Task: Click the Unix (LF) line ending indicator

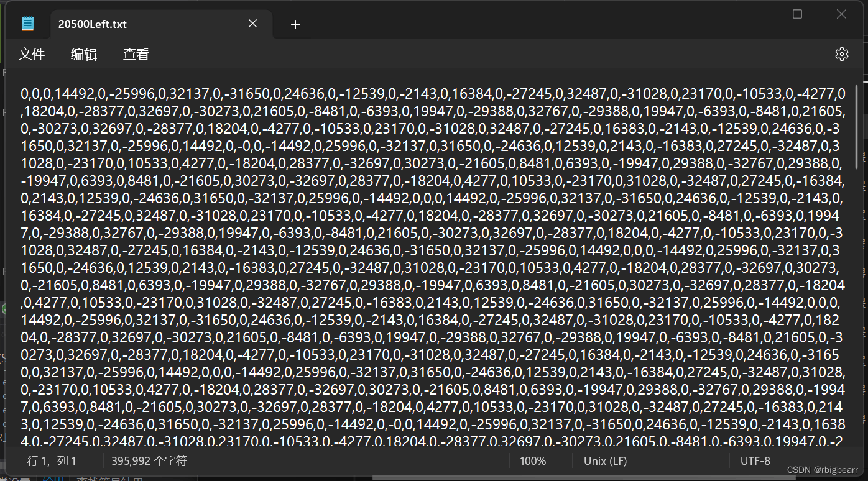Action: [x=605, y=461]
